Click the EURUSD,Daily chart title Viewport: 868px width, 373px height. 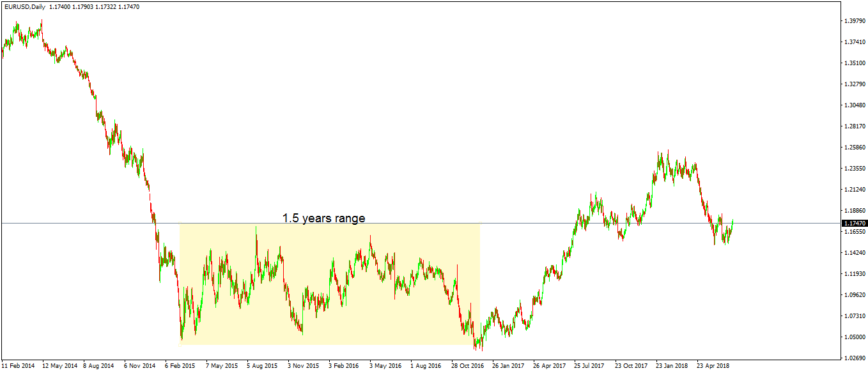(x=24, y=6)
